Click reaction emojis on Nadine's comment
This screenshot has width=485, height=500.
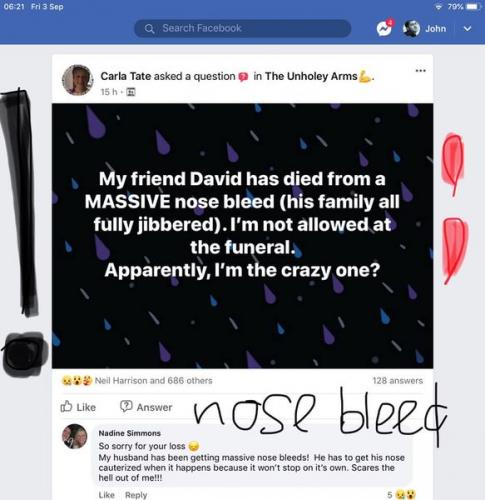point(406,494)
